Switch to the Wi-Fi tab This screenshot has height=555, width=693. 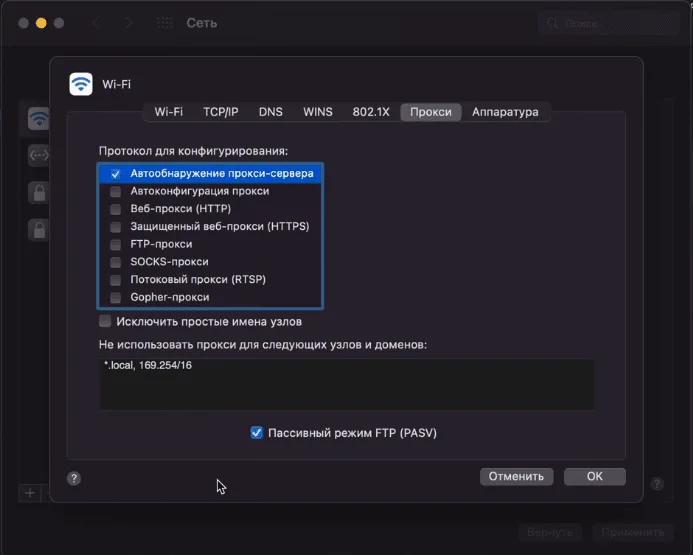point(168,112)
